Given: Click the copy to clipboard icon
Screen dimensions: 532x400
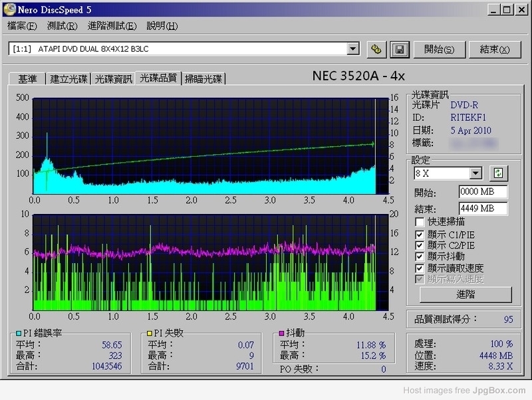Looking at the screenshot, I should click(376, 49).
